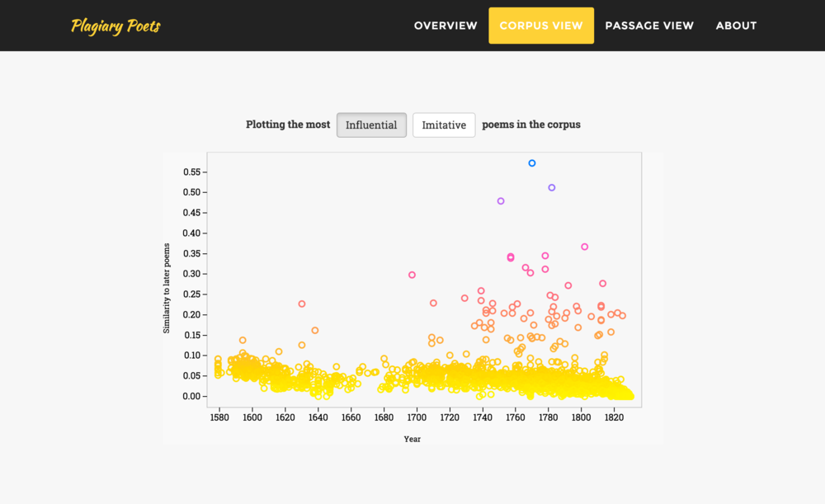Click the 'Similarity to later poems' axis label

pos(167,288)
